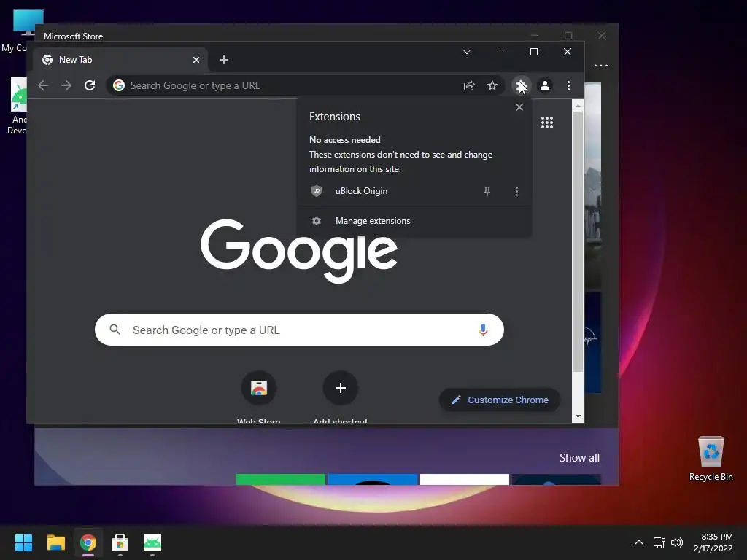Open the Web Store shortcut
This screenshot has width=747, height=560.
(259, 388)
